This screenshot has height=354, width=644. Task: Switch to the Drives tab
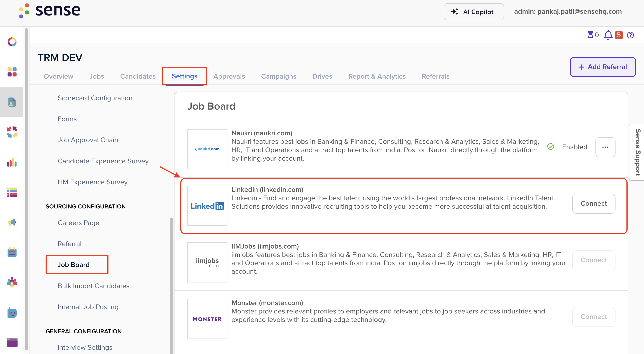click(x=322, y=76)
